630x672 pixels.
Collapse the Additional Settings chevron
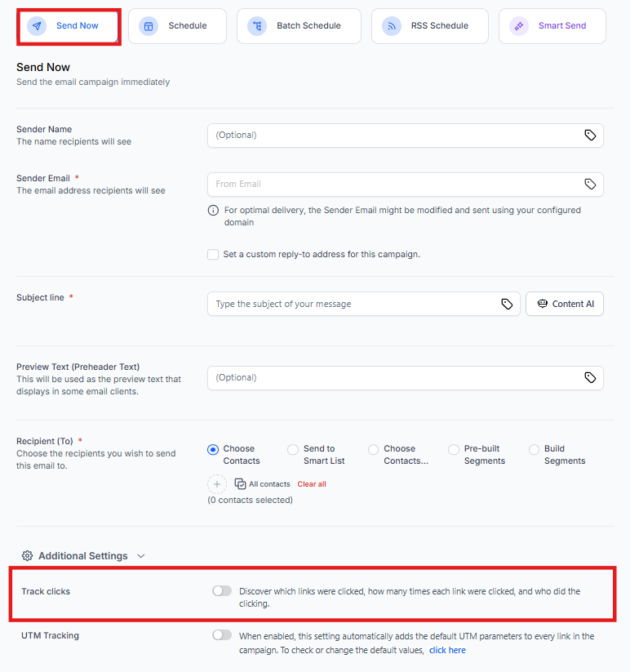(141, 556)
